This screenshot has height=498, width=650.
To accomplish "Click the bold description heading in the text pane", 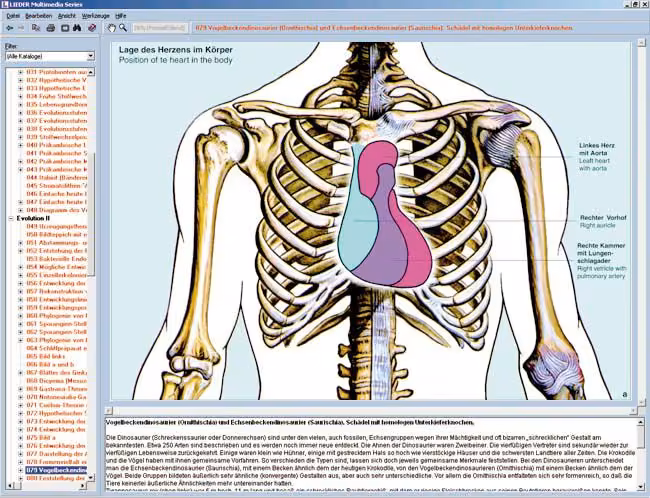I will [290, 423].
